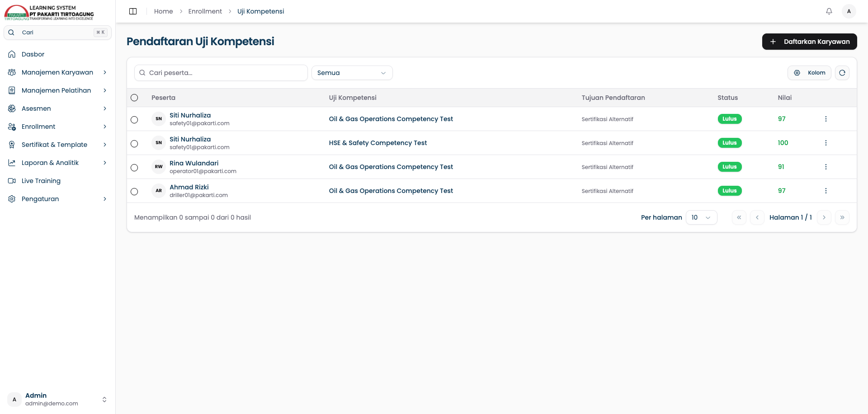Sort by Nilai column header

(785, 98)
